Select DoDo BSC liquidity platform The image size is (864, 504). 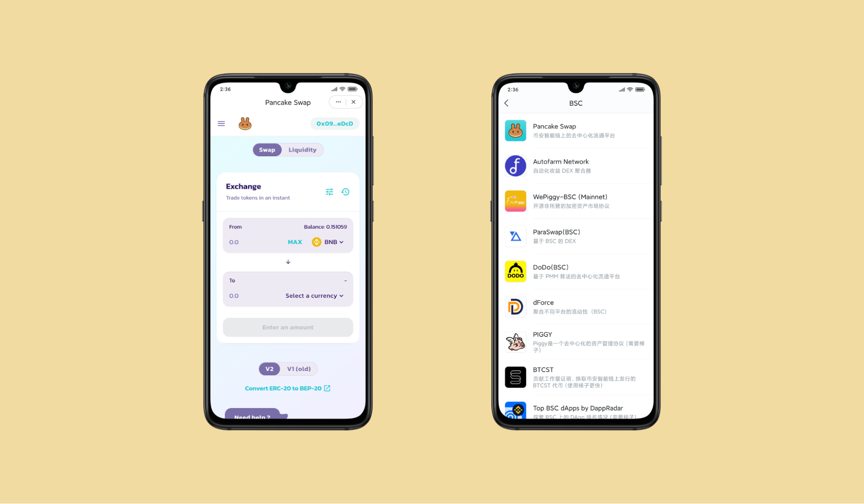click(574, 271)
